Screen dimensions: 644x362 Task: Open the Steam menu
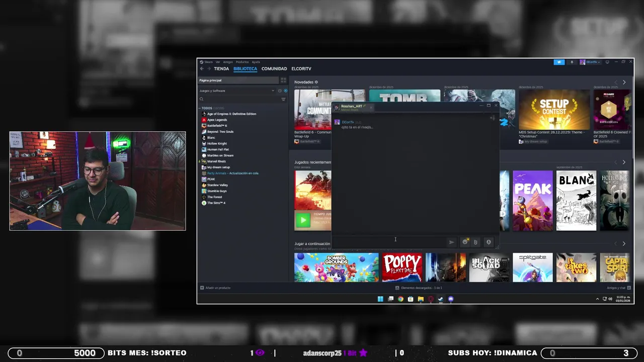[x=208, y=62]
